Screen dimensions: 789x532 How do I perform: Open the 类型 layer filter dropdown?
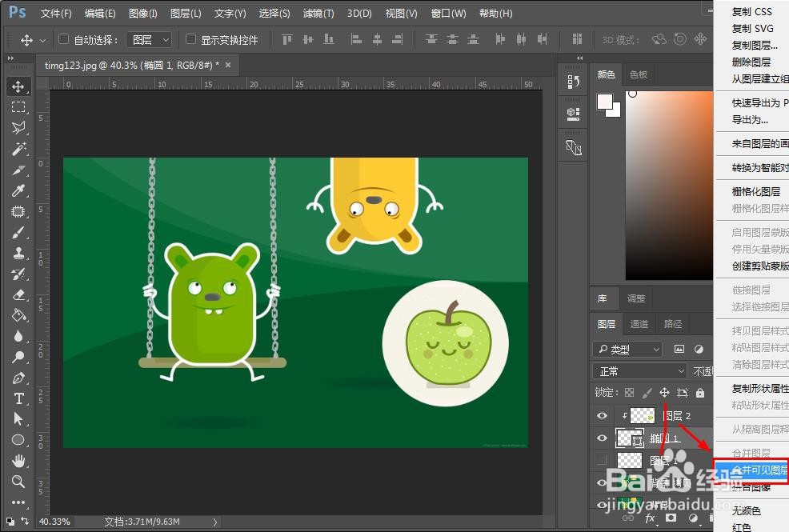[627, 349]
